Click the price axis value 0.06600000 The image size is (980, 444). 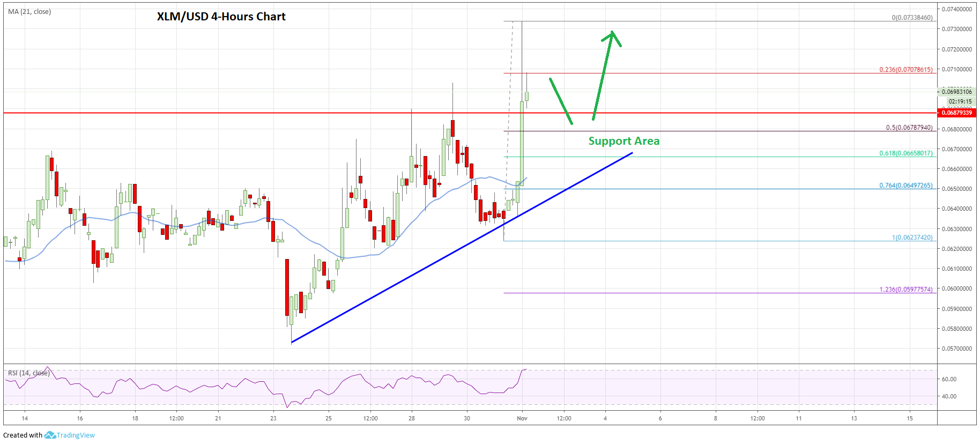coord(957,169)
